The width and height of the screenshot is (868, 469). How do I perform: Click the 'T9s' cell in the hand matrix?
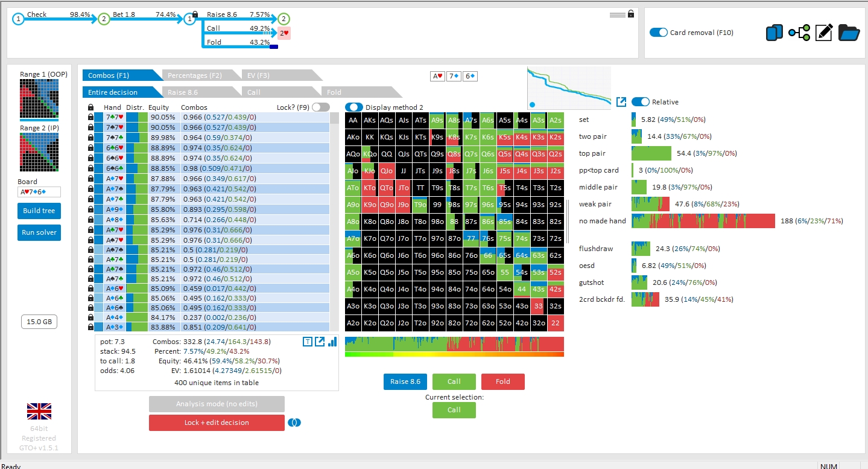click(437, 188)
